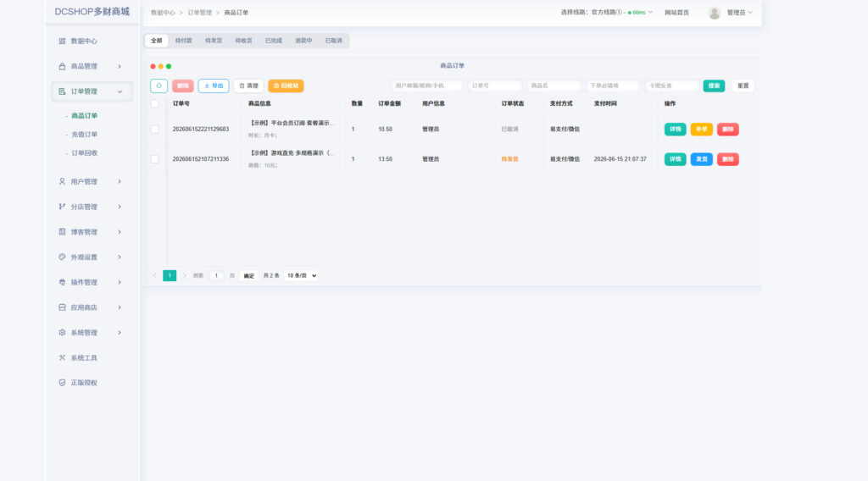The height and width of the screenshot is (481, 868).
Task: Click the 订单管理 list icon
Action: 62,91
